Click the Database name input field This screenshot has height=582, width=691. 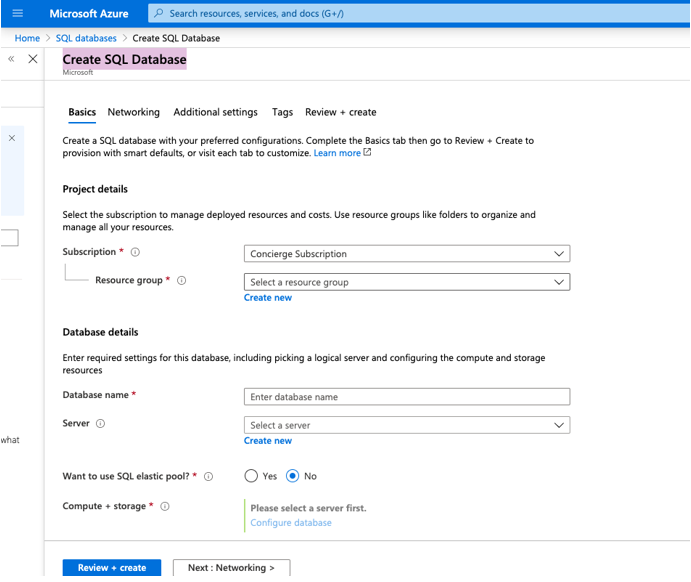click(406, 397)
